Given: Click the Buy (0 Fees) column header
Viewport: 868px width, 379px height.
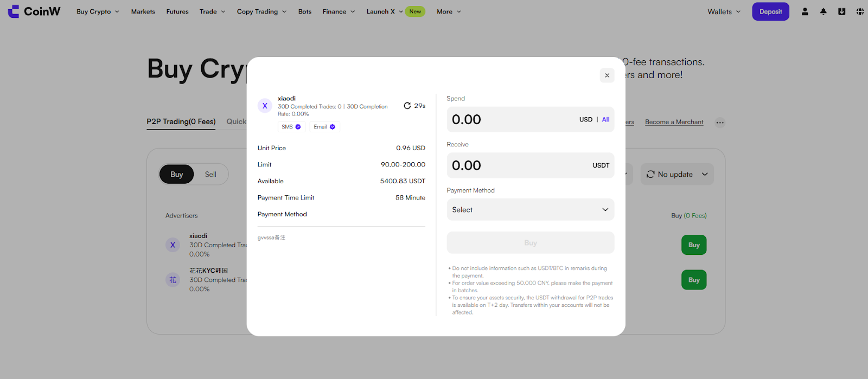Looking at the screenshot, I should coord(689,216).
